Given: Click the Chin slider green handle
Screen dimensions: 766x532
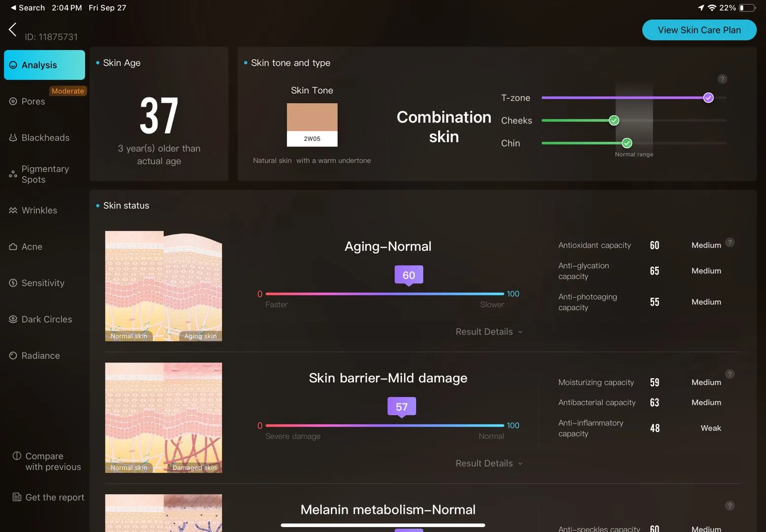Looking at the screenshot, I should pyautogui.click(x=627, y=143).
